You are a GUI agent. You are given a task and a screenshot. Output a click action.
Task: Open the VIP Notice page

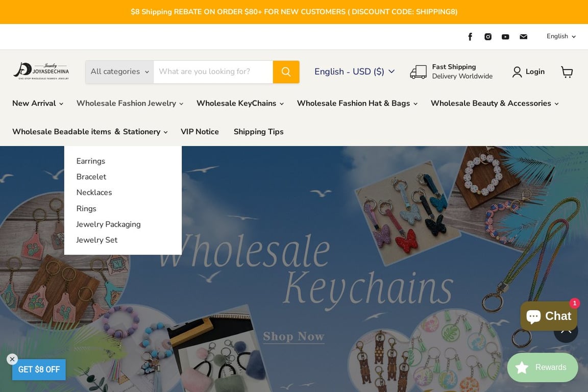[200, 132]
